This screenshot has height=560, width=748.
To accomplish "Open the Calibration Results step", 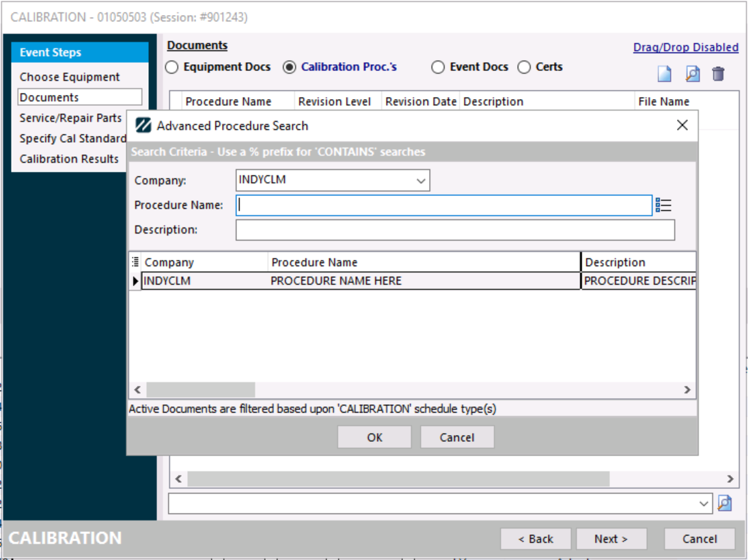I will click(x=69, y=159).
